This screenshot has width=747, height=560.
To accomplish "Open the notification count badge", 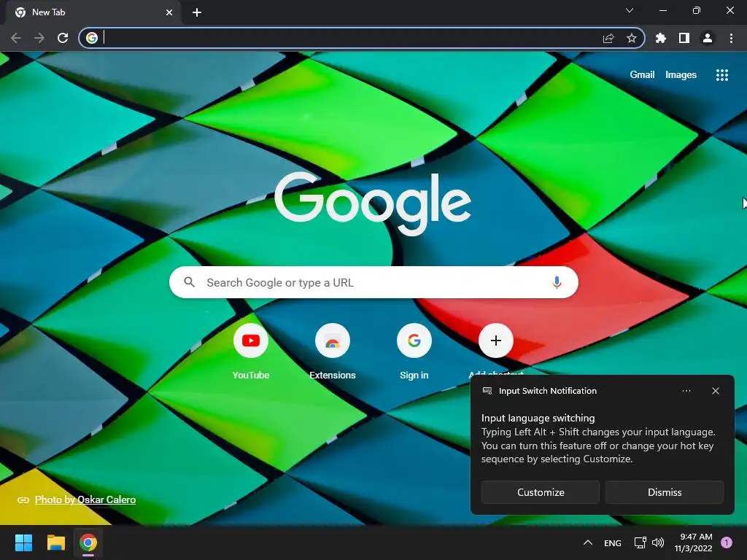I will tap(727, 542).
